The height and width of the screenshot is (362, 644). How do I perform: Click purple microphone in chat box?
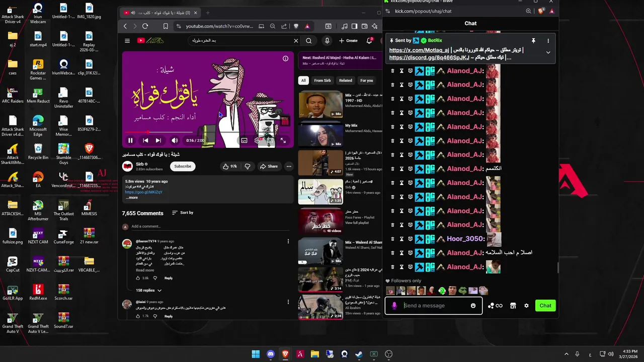(x=394, y=306)
